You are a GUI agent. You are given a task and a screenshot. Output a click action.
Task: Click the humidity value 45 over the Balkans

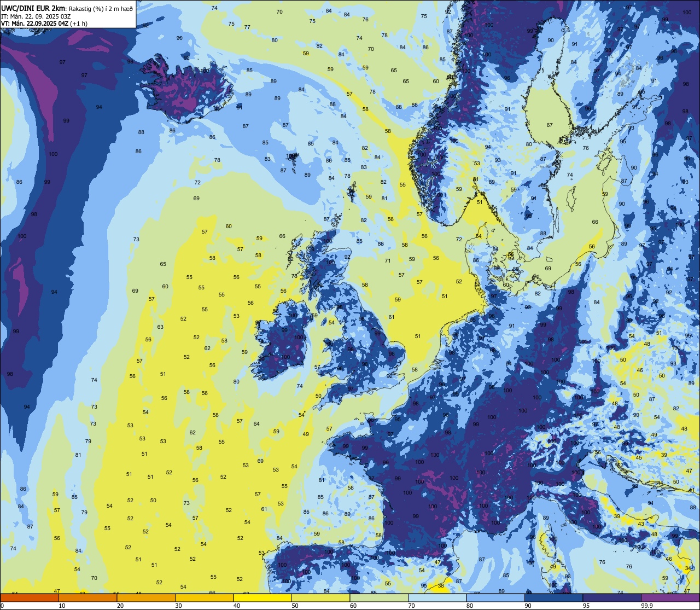639,457
